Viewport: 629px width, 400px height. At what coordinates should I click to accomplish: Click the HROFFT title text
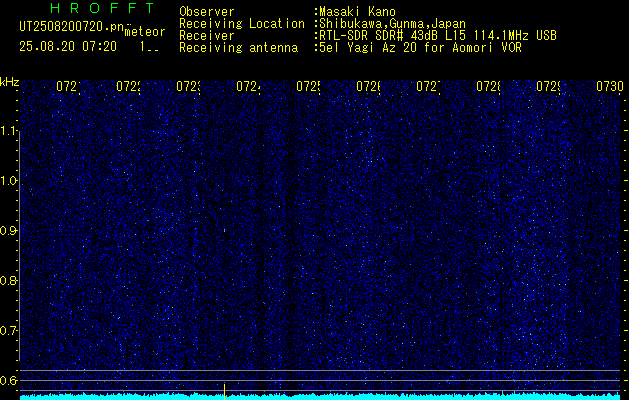coord(103,8)
